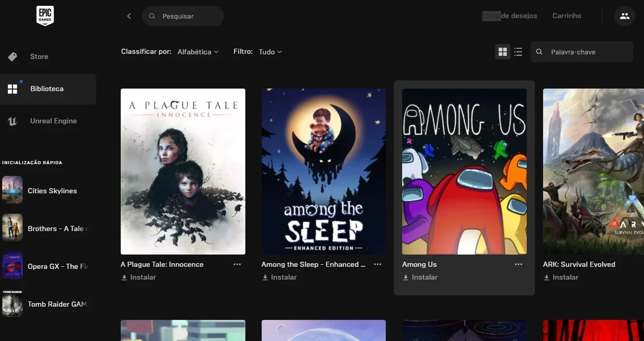644x341 pixels.
Task: Click the Pesquisar search field
Action: (183, 16)
